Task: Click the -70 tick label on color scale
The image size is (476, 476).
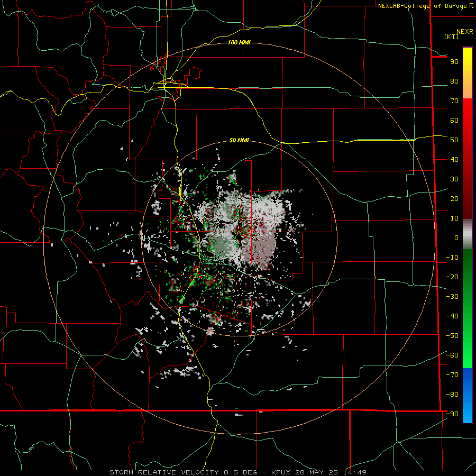Action: pyautogui.click(x=452, y=375)
